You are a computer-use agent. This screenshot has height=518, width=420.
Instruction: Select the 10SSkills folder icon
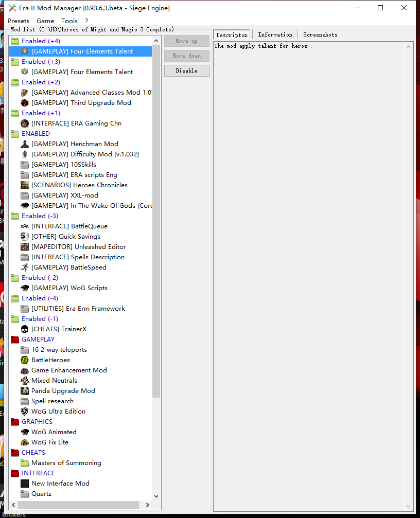coord(25,165)
